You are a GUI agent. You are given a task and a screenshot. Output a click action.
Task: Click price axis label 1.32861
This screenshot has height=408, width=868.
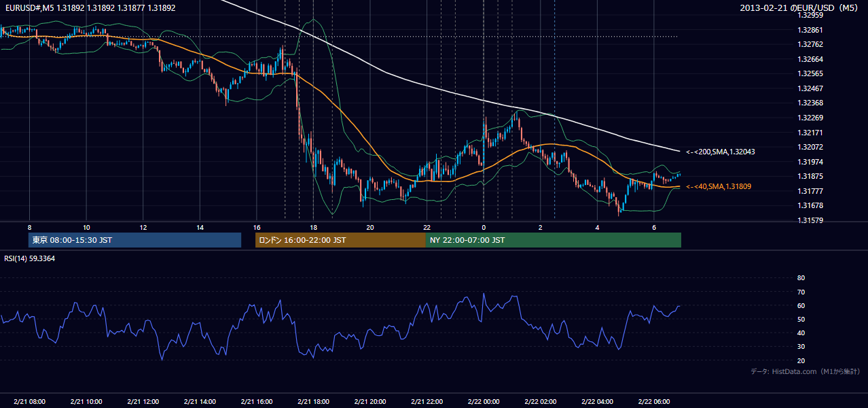(810, 30)
